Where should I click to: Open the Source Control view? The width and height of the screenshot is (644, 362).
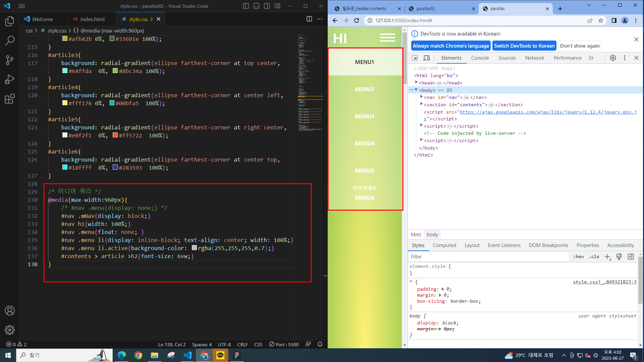point(9,60)
